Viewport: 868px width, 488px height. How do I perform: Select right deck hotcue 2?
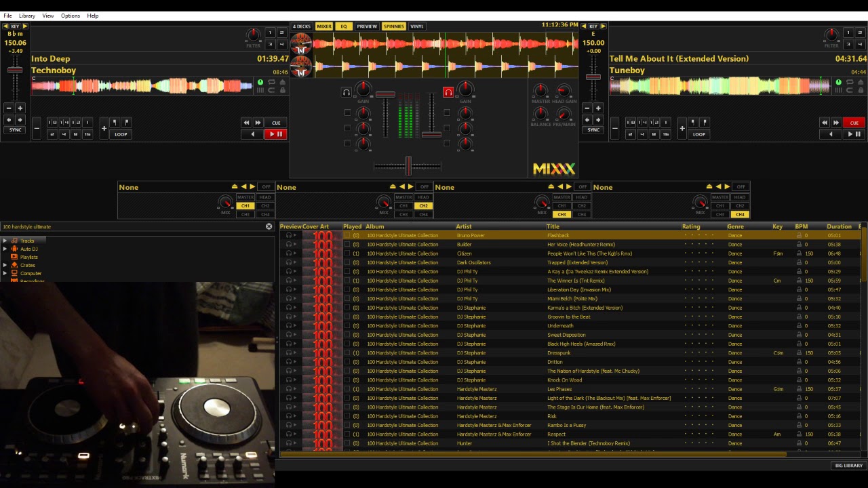click(x=859, y=32)
